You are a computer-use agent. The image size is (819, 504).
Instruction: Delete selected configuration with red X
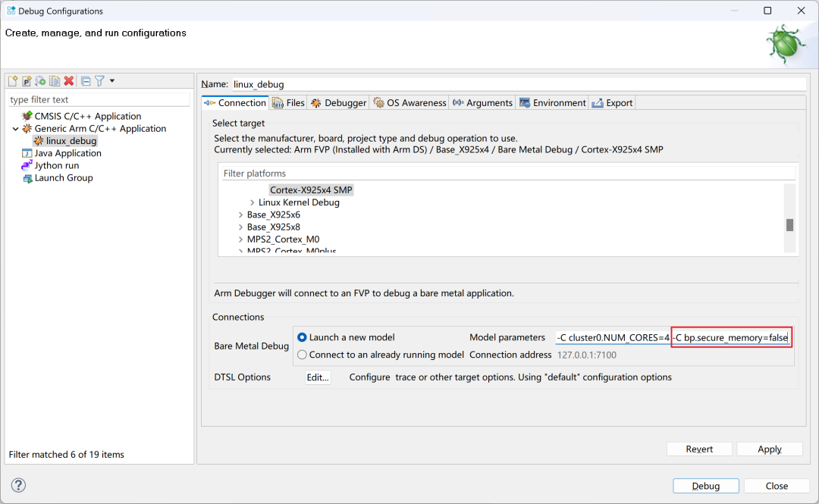click(x=68, y=81)
